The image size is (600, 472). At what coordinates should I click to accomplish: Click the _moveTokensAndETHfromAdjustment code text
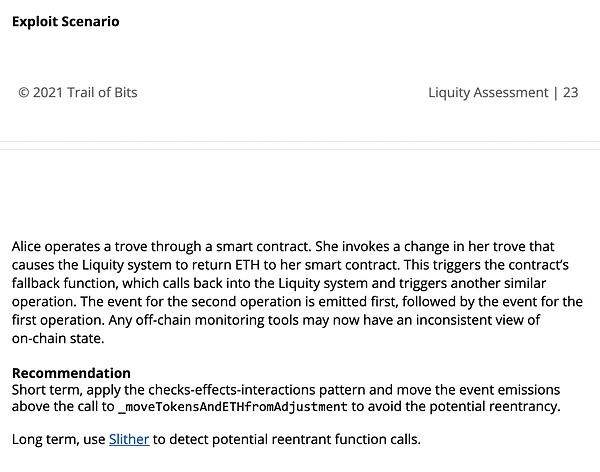[x=233, y=407]
